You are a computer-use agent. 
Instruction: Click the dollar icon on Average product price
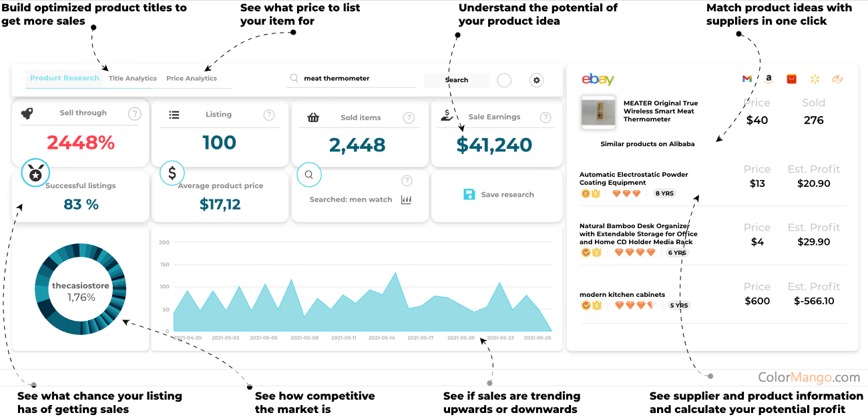172,173
